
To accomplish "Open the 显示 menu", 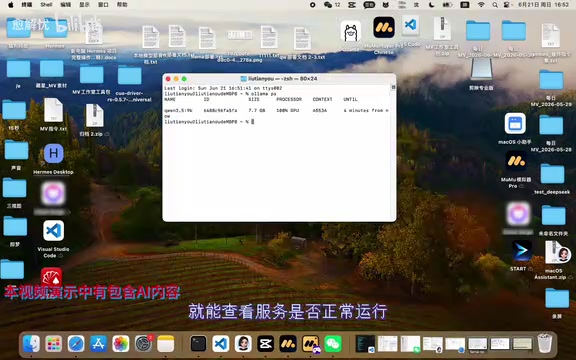I will pos(84,4).
